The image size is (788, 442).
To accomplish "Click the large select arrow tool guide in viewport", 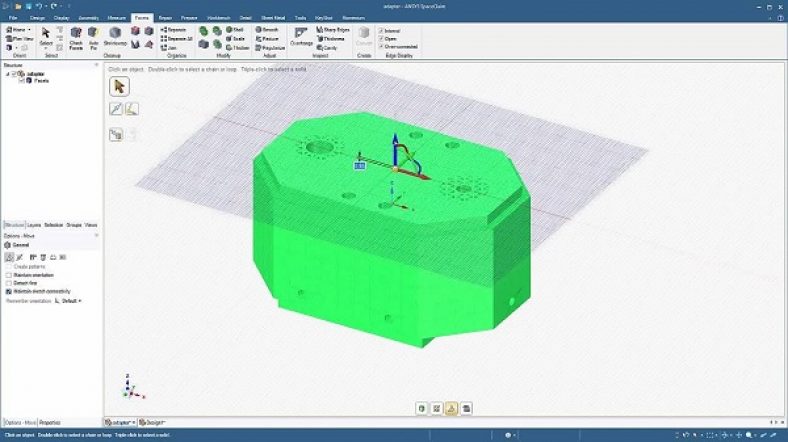I will coord(119,86).
